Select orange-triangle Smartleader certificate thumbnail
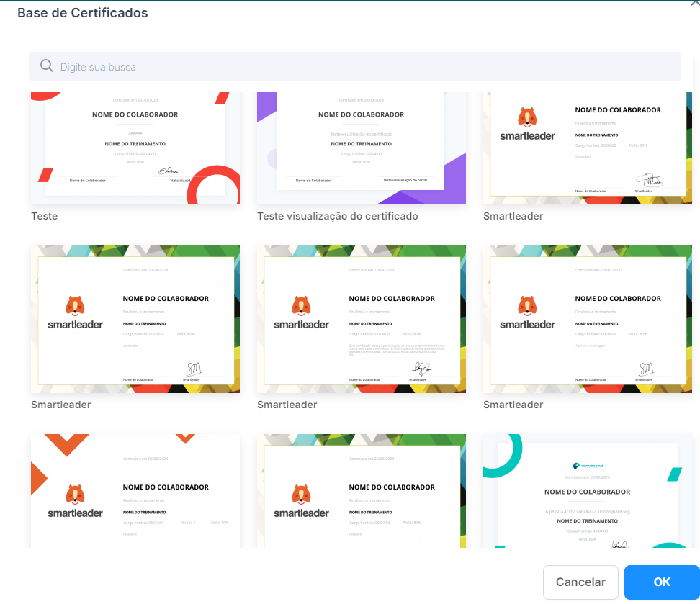Screen dimensions: 700x604 click(135, 491)
